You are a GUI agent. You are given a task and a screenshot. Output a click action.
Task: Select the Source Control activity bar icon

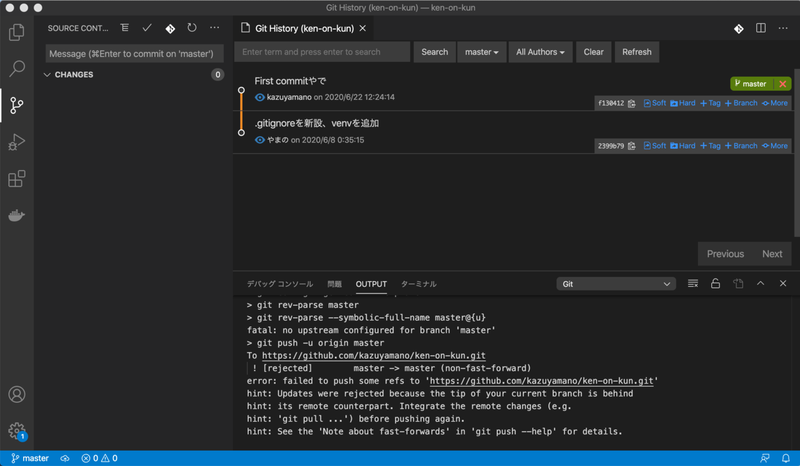pos(16,105)
